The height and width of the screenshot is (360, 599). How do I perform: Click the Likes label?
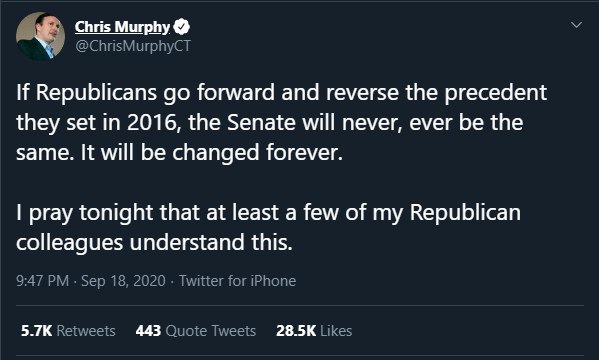point(336,331)
